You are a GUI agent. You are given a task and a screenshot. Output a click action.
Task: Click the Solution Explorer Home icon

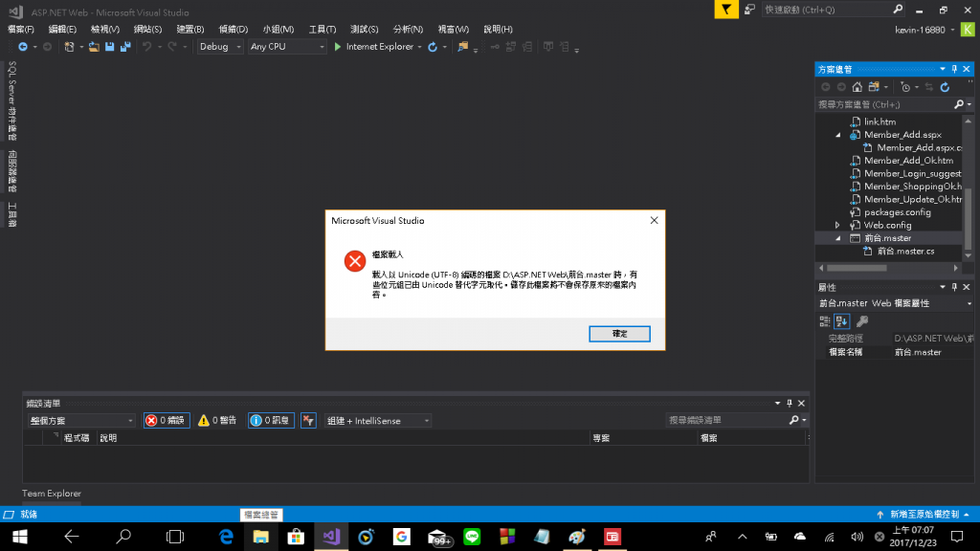click(x=857, y=87)
